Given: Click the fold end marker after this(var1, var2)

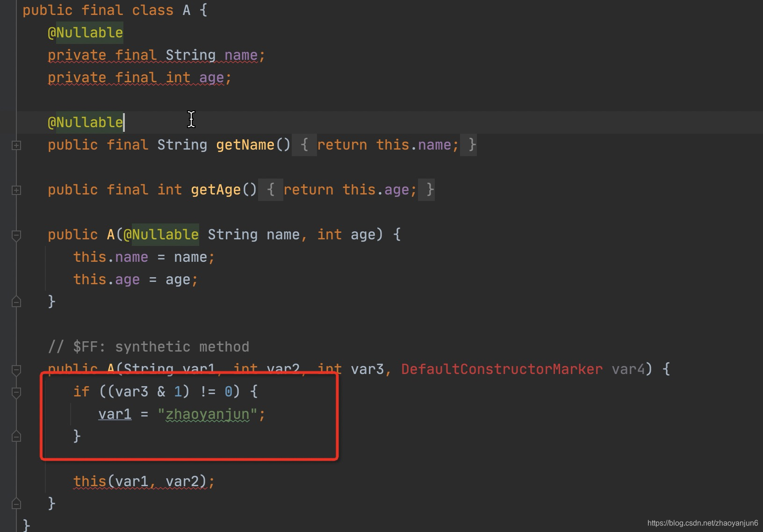Looking at the screenshot, I should [16, 503].
